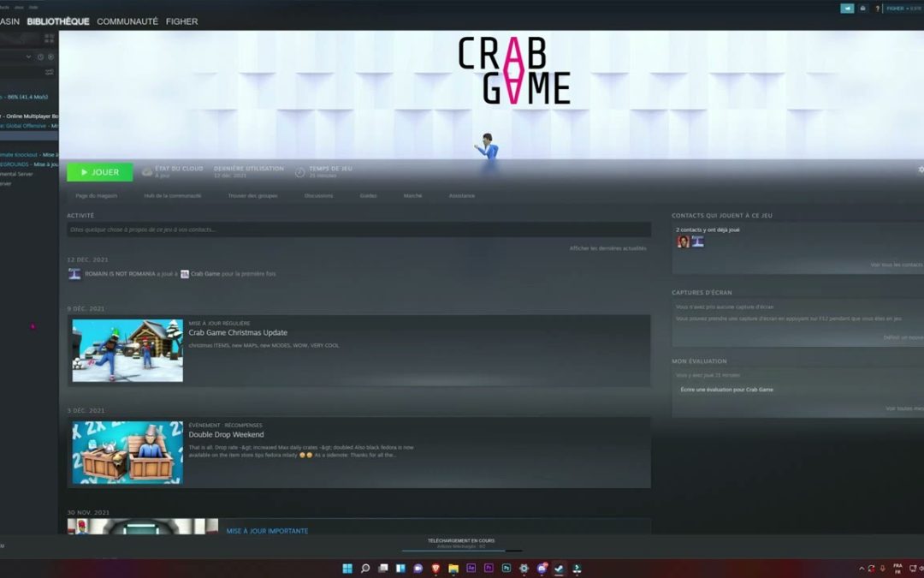Image resolution: width=924 pixels, height=578 pixels.
Task: Click the Crab Game icon in activity feed
Action: pyautogui.click(x=185, y=274)
